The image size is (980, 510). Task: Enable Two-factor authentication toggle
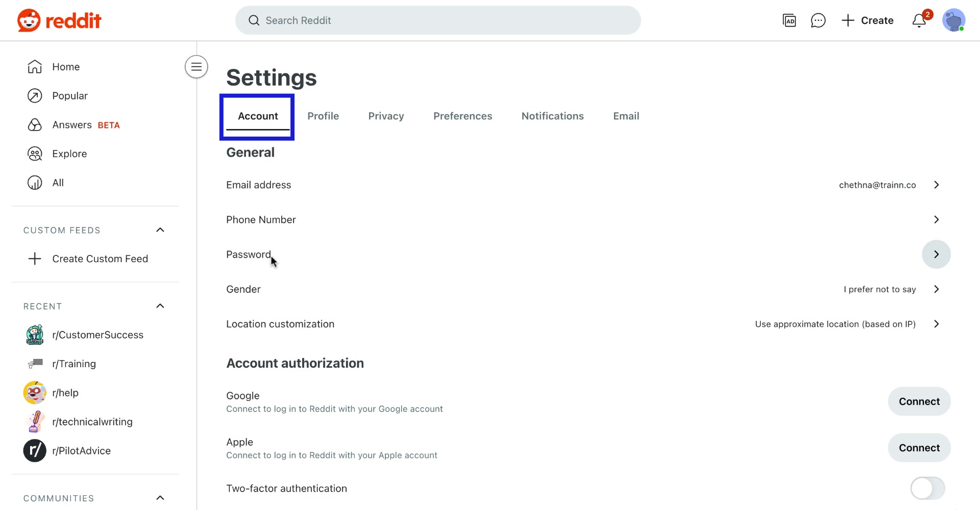[927, 488]
